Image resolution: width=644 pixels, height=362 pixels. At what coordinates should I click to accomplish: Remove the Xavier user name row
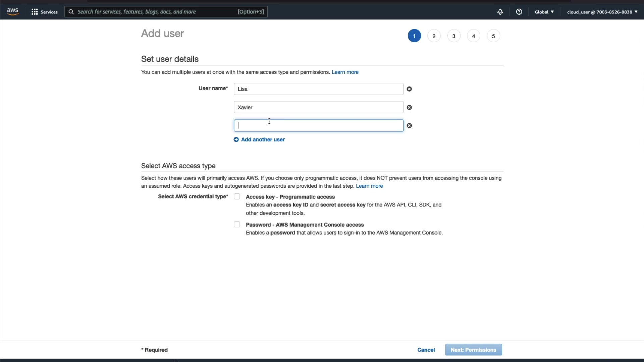pyautogui.click(x=409, y=108)
